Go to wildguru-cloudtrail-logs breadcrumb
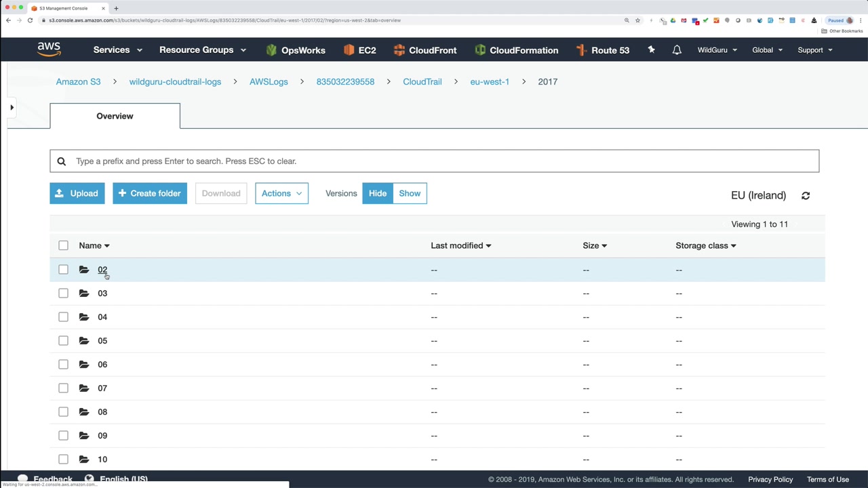This screenshot has height=488, width=868. (175, 81)
